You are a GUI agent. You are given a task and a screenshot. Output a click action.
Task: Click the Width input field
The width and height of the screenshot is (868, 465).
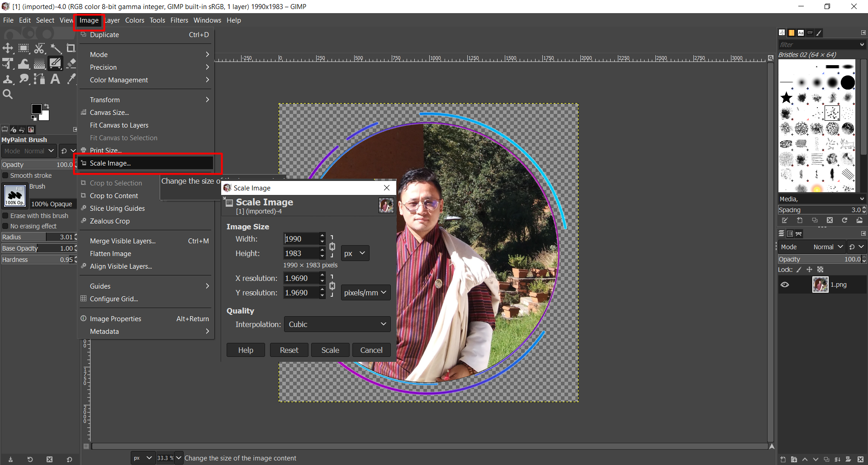pyautogui.click(x=301, y=239)
